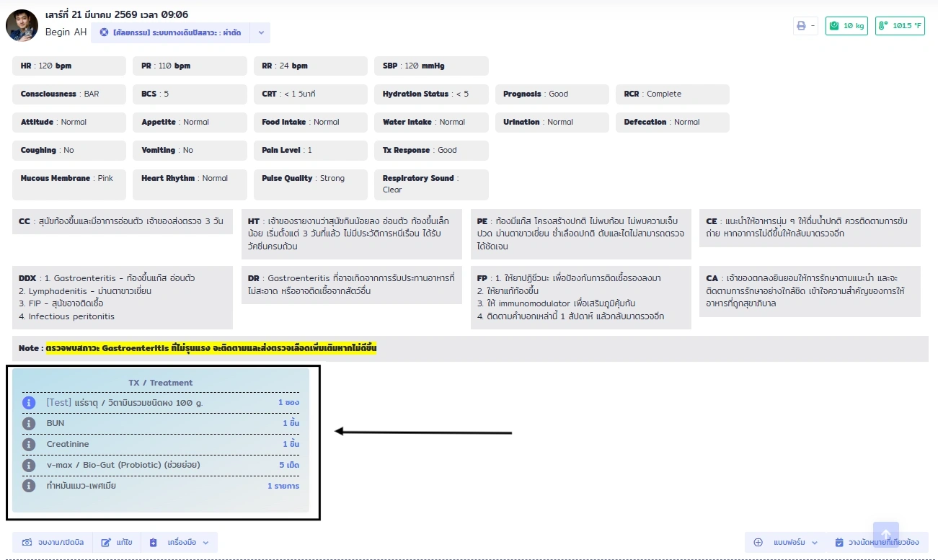Click the print icon button
938x560 pixels.
805,26
